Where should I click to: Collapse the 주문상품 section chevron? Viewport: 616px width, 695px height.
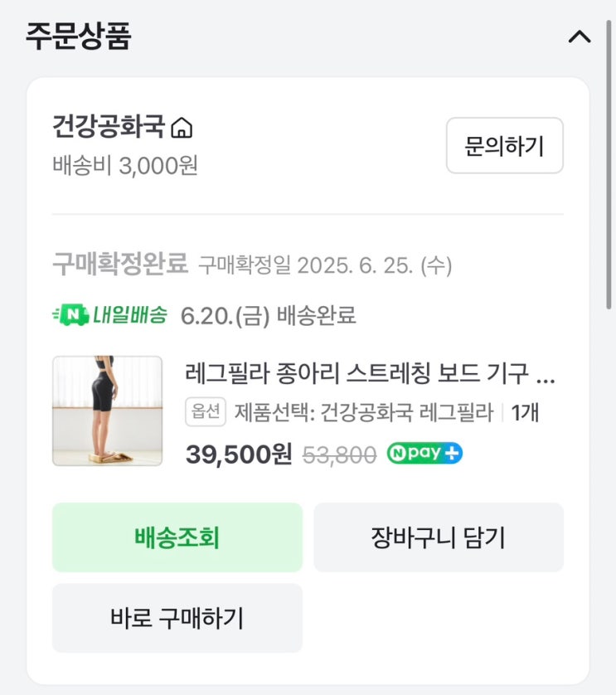tap(579, 36)
